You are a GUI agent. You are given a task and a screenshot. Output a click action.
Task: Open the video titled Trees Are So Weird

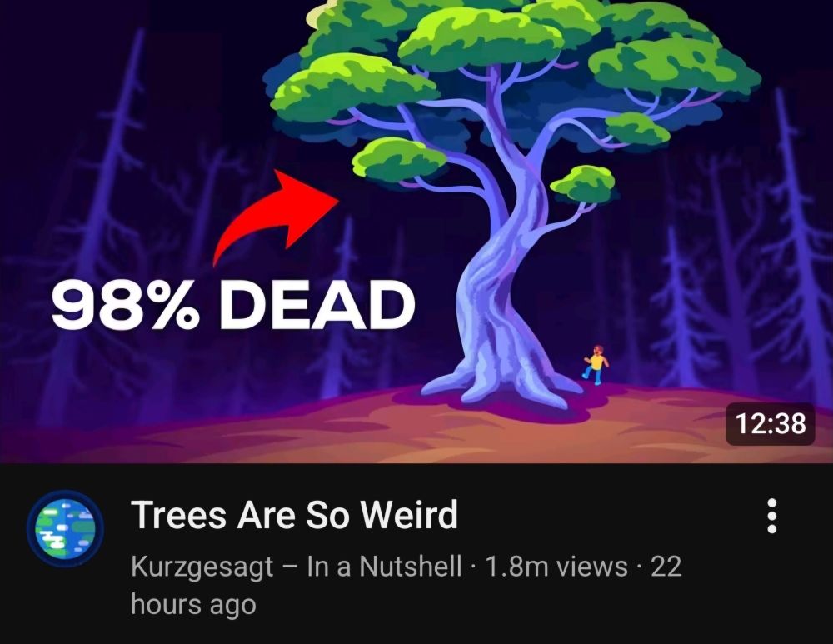294,514
